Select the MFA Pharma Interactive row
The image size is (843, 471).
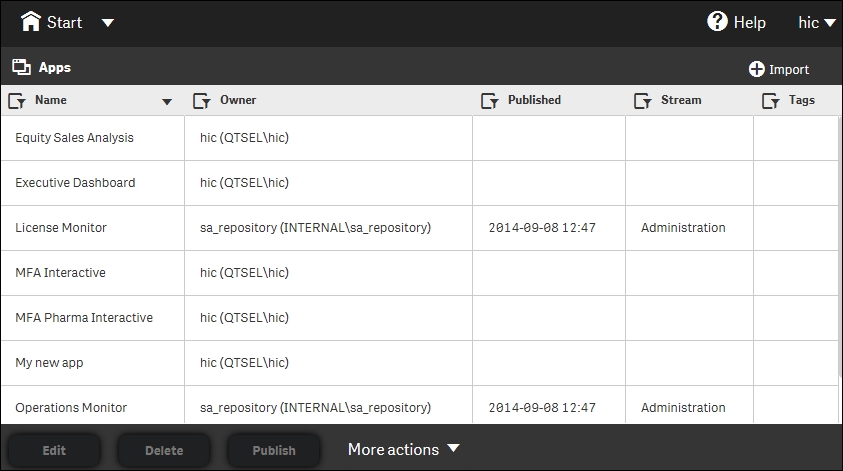pos(419,318)
